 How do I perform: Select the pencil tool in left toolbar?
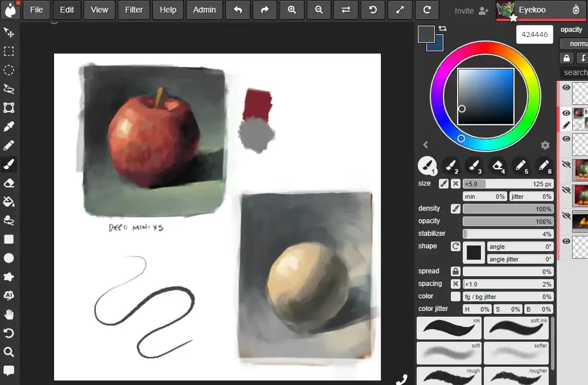click(x=9, y=145)
